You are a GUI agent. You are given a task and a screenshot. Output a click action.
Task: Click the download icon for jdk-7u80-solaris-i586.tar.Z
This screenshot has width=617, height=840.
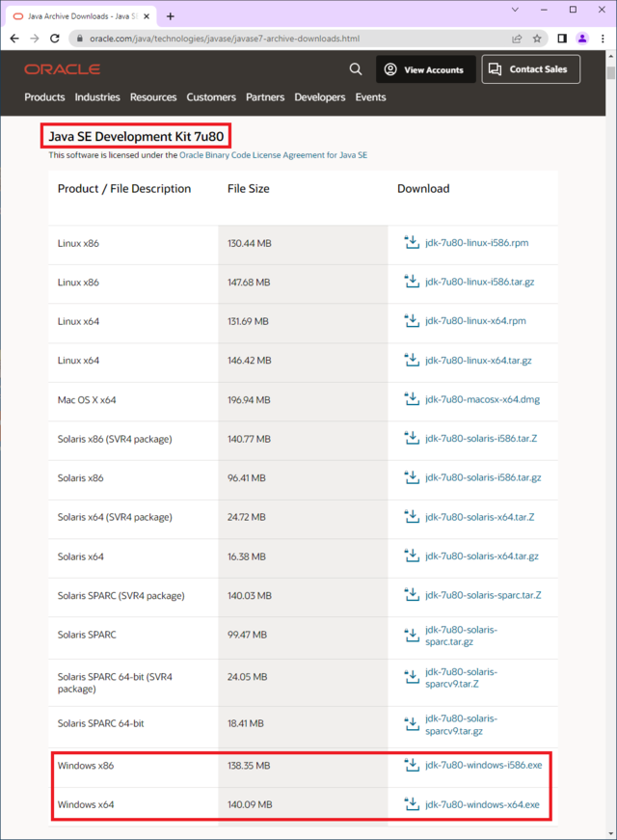[x=412, y=438]
